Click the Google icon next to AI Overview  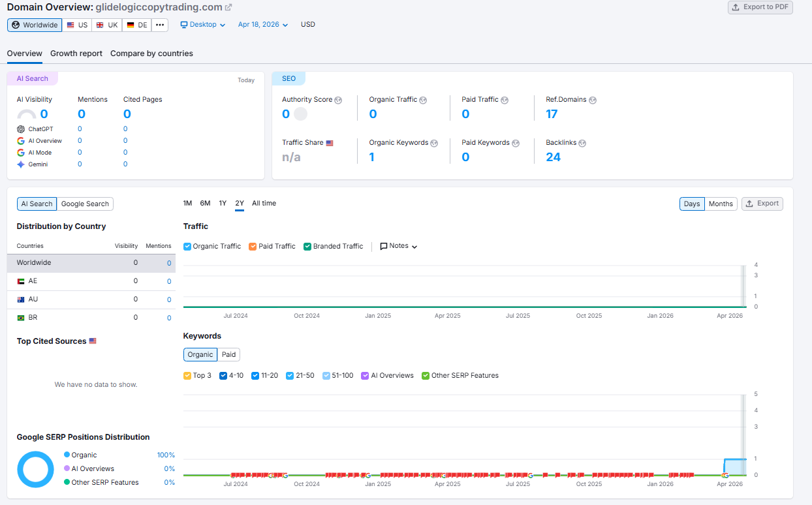[x=21, y=141]
